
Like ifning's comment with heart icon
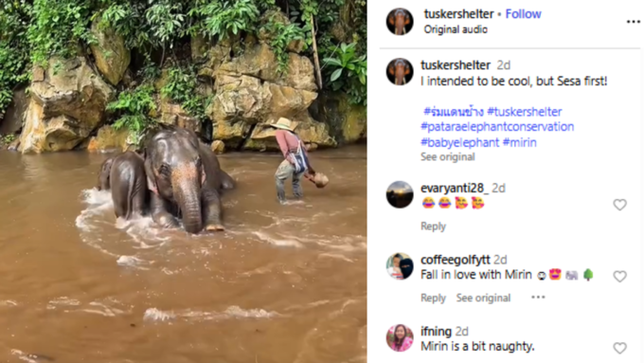coord(619,348)
